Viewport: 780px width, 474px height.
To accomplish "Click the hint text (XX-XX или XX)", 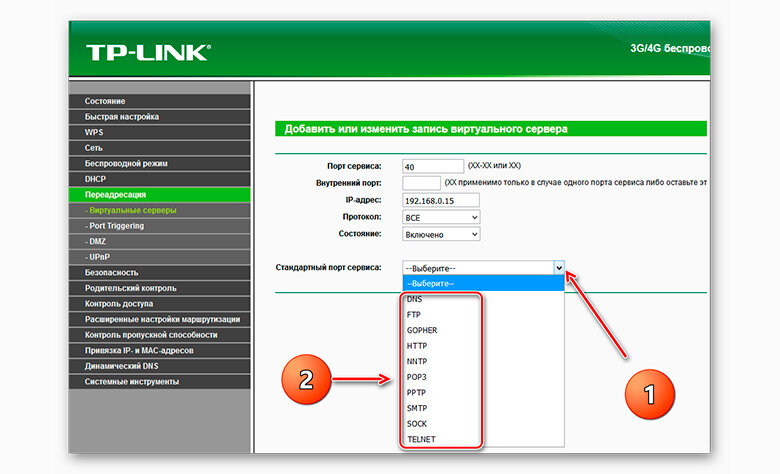I will click(494, 166).
